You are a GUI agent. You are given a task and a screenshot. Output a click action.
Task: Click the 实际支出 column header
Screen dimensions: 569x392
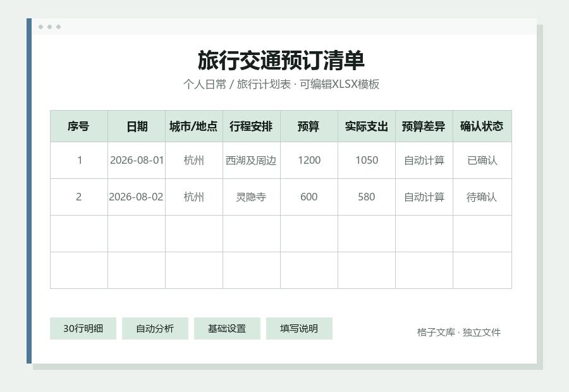(x=367, y=126)
